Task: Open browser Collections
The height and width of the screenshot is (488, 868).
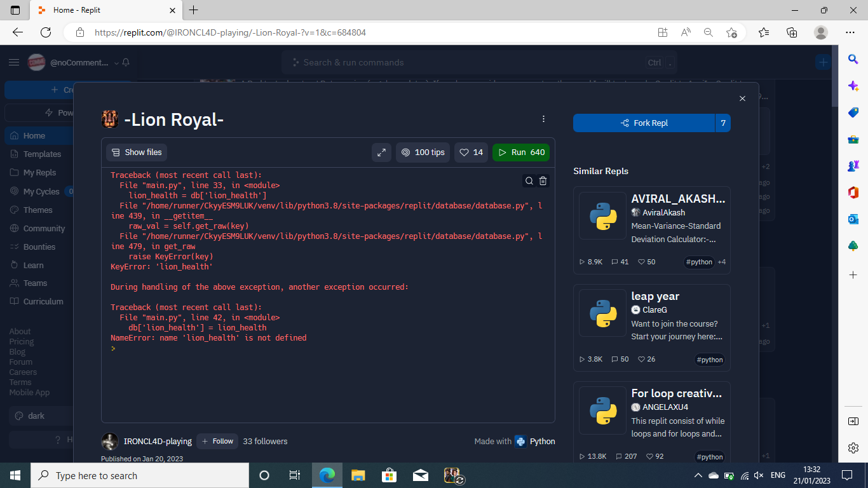Action: click(x=792, y=32)
